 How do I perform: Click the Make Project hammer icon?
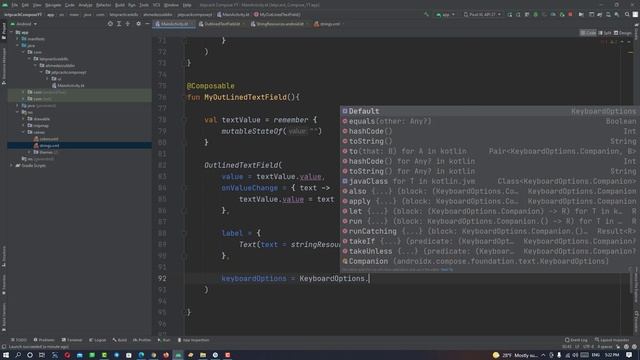click(427, 14)
